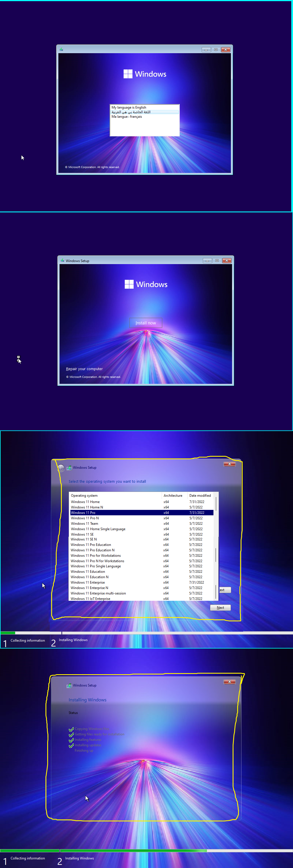Viewport: 293px width, 868px height.
Task: Select 'My language is English' in language list
Action: pyautogui.click(x=145, y=107)
